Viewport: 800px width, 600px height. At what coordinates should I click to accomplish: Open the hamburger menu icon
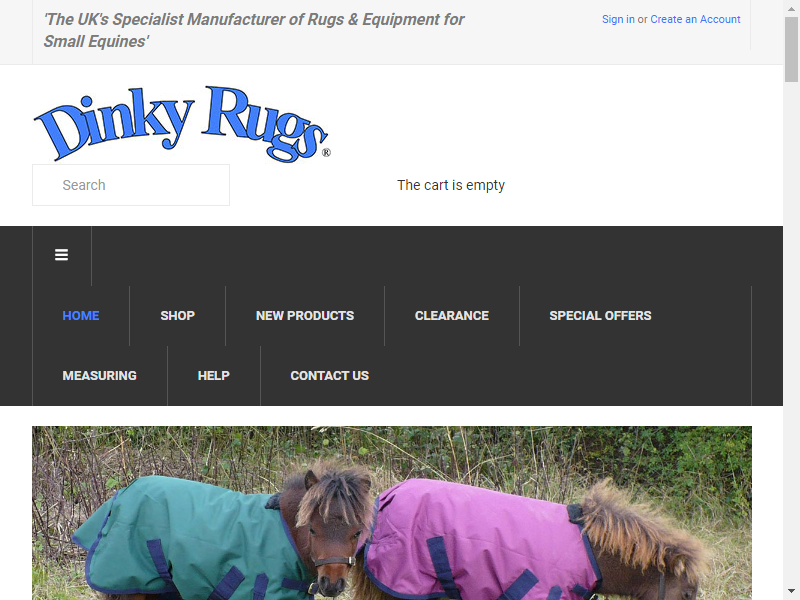click(61, 255)
